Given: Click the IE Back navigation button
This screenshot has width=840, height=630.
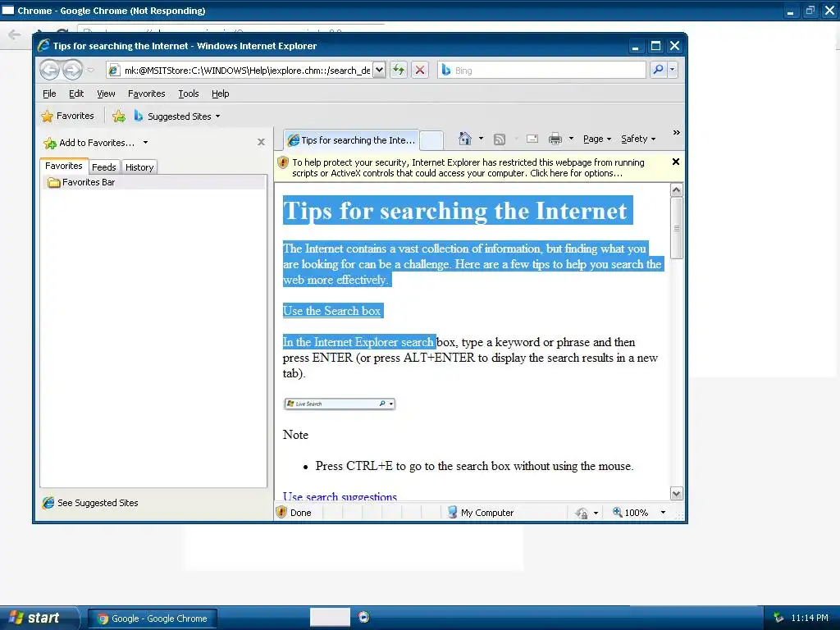Looking at the screenshot, I should (50, 70).
